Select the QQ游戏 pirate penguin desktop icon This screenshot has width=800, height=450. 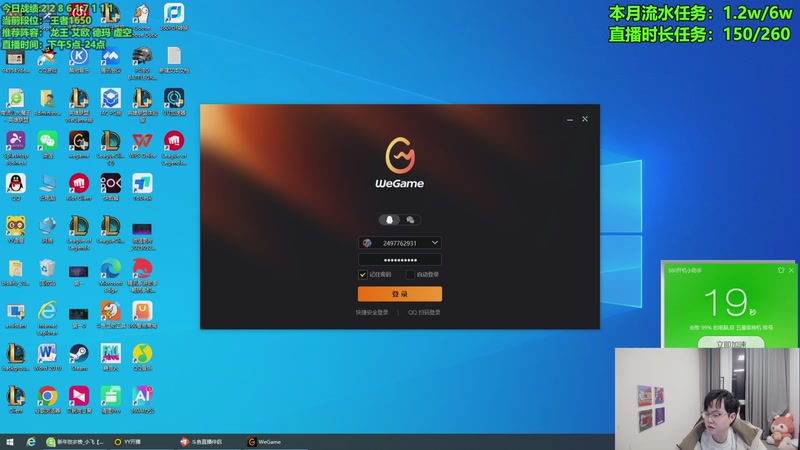pos(47,60)
